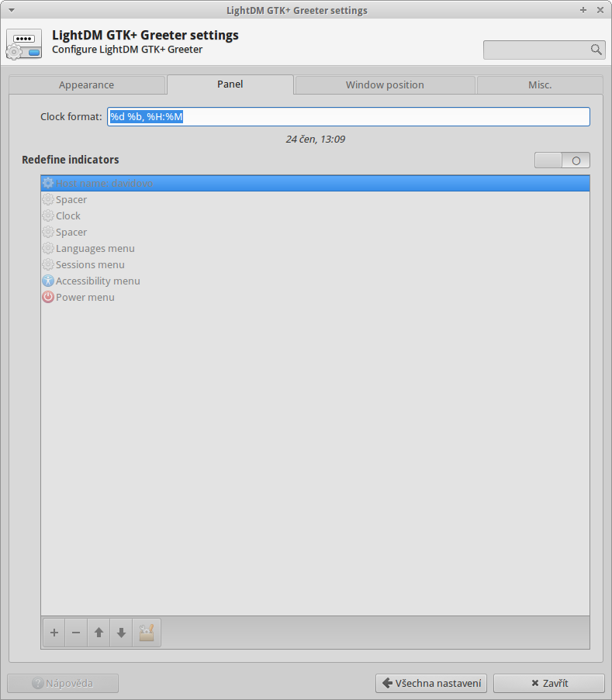
Task: Click the gear icon beside Languages menu
Action: (x=48, y=249)
